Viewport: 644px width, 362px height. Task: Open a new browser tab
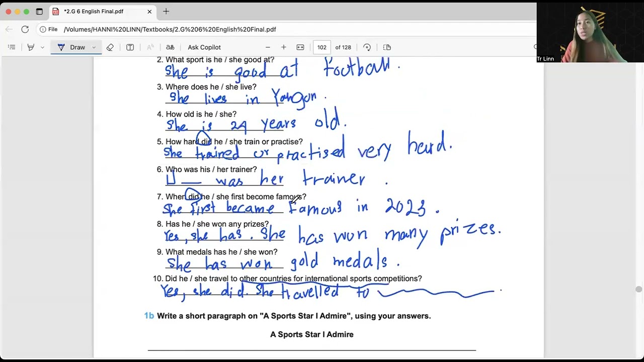166,11
